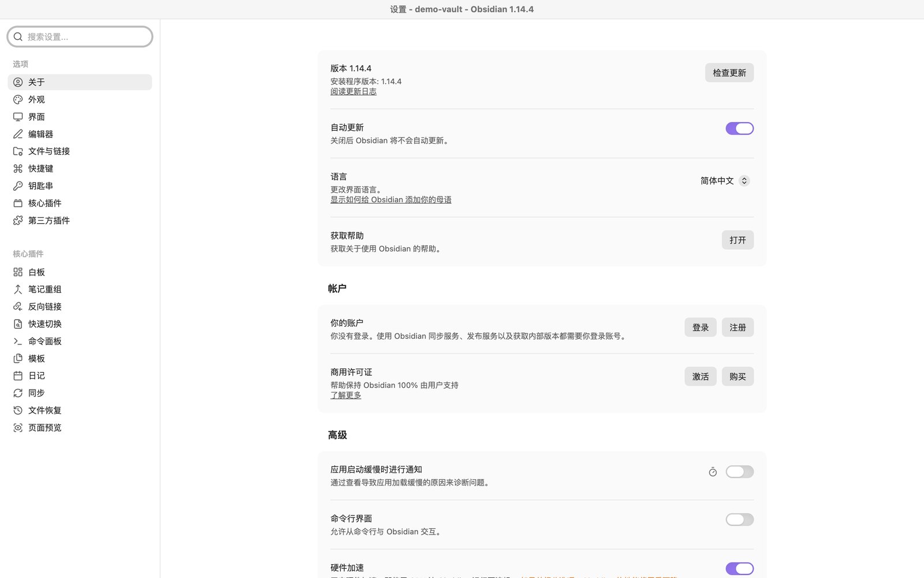
Task: Click the 第三方插件 puzzle icon
Action: click(18, 221)
